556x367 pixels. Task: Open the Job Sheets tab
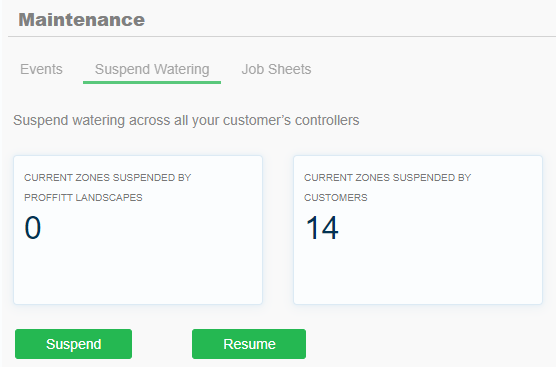tap(276, 69)
